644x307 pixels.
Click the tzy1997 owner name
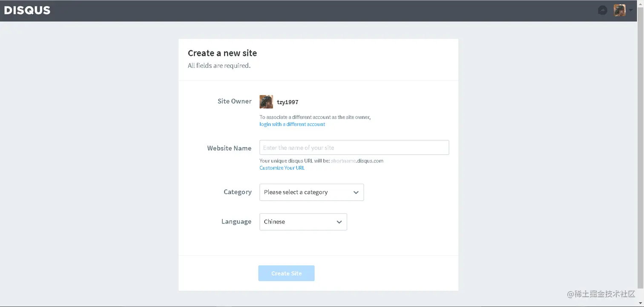coord(287,102)
